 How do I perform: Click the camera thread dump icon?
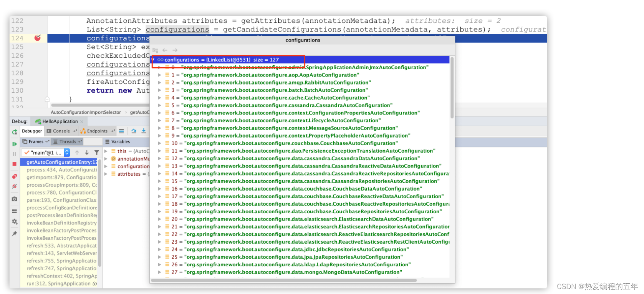tap(15, 199)
